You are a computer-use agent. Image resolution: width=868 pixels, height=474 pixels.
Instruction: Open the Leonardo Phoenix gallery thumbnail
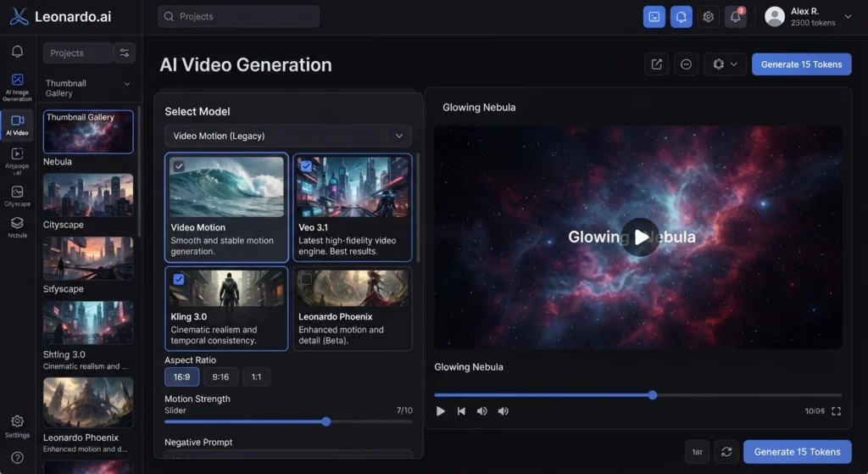tap(88, 403)
